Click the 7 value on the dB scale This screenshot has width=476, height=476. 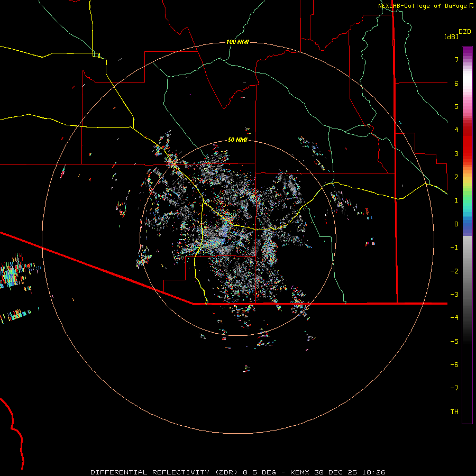(x=456, y=60)
